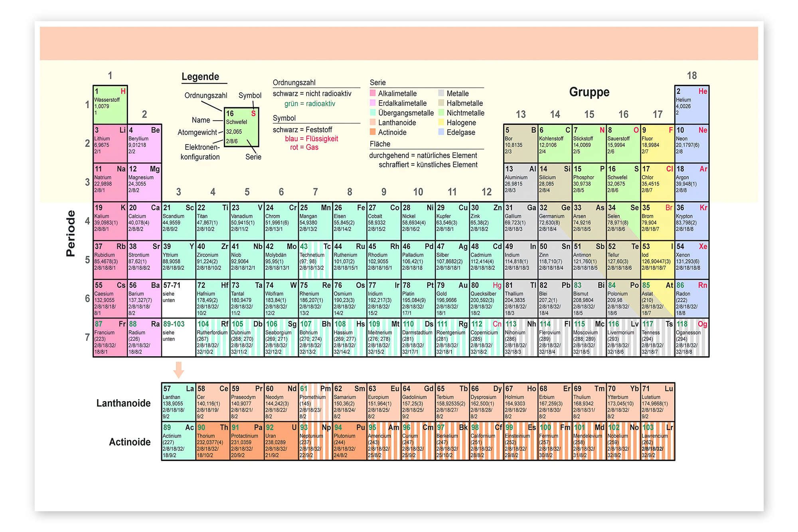
Task: Click the "57-71 siehe unten" placeholder cell
Action: (179, 298)
